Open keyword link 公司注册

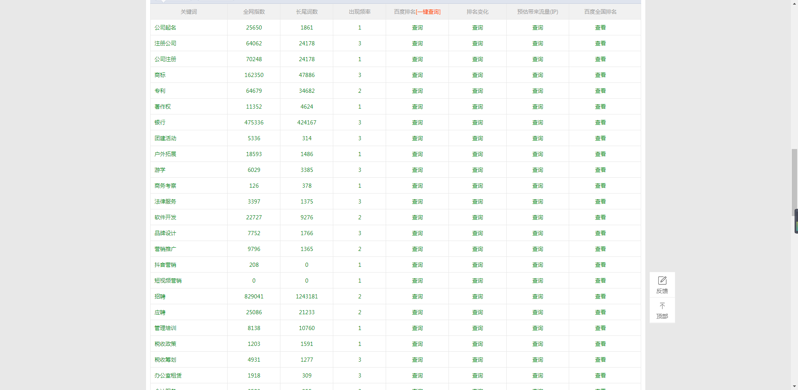coord(165,59)
